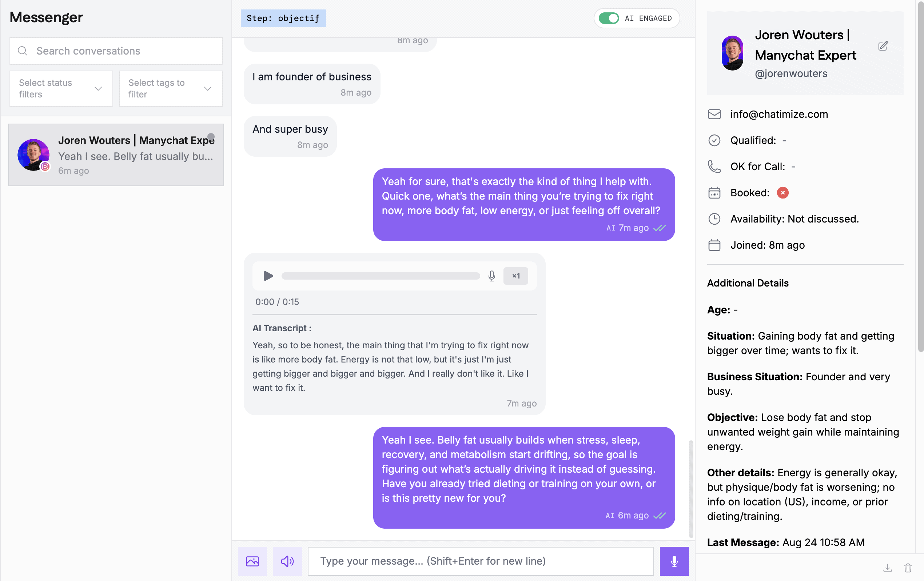This screenshot has height=581, width=924.
Task: Seek within the audio progress bar
Action: click(x=381, y=276)
